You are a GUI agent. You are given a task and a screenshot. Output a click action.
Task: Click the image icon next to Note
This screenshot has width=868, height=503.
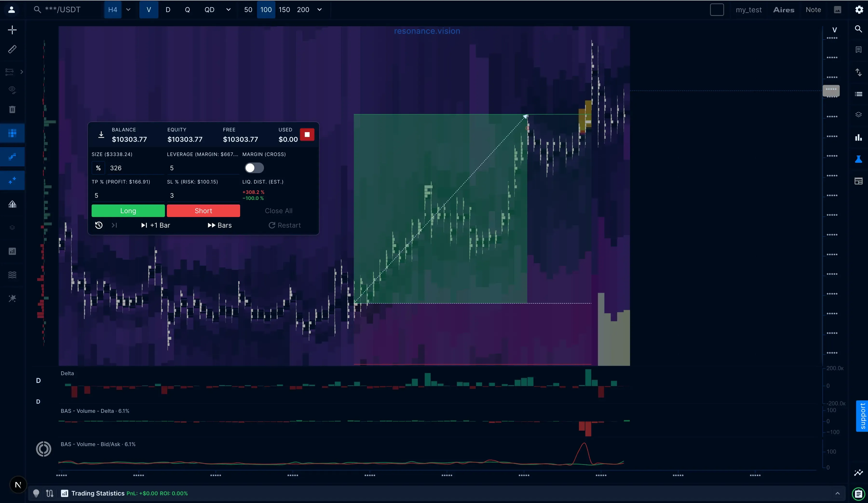click(x=838, y=10)
